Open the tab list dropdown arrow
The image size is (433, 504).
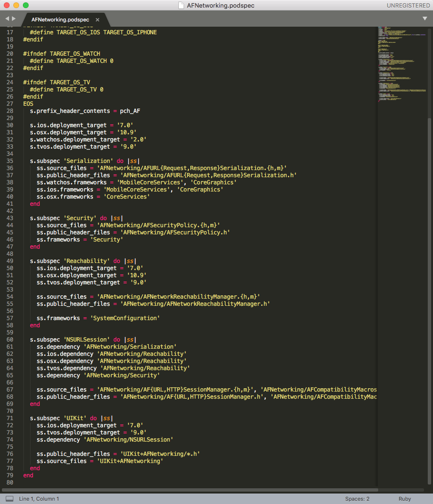click(424, 19)
